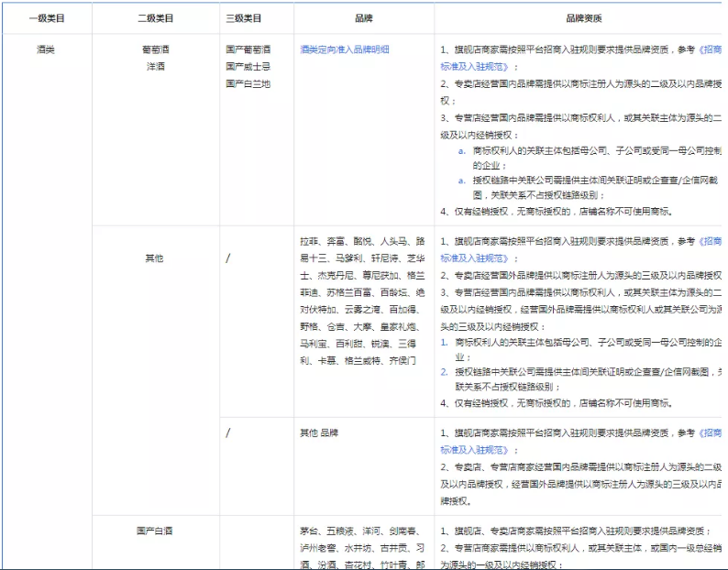This screenshot has height=570, width=728.
Task: Click the 其他 品牌 brand cell
Action: pos(319,433)
